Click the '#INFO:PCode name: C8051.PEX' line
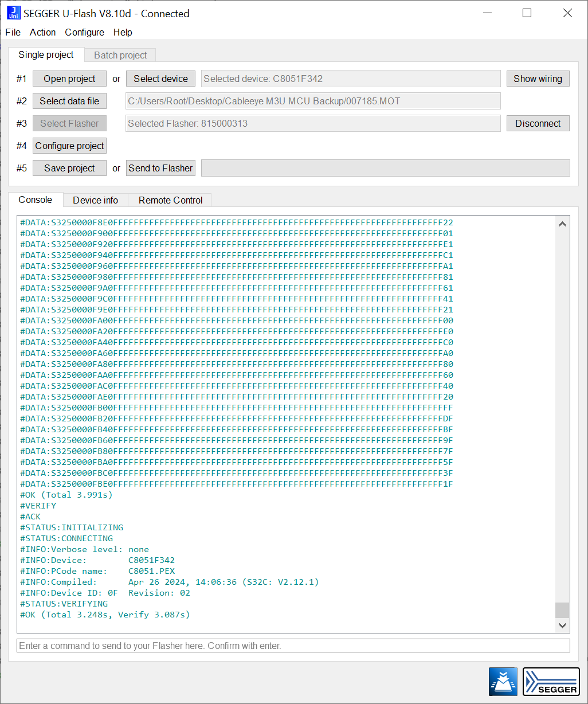The width and height of the screenshot is (588, 704). pyautogui.click(x=97, y=571)
